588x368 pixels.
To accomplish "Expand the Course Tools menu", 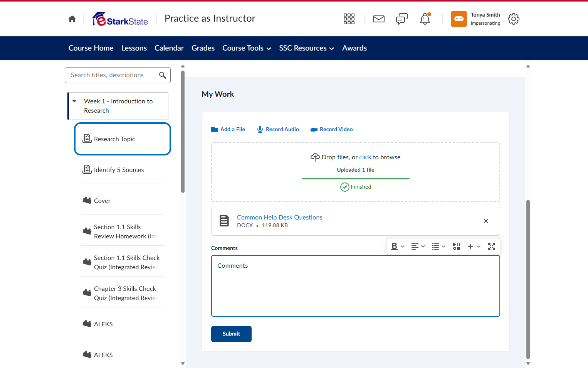I will tap(247, 48).
